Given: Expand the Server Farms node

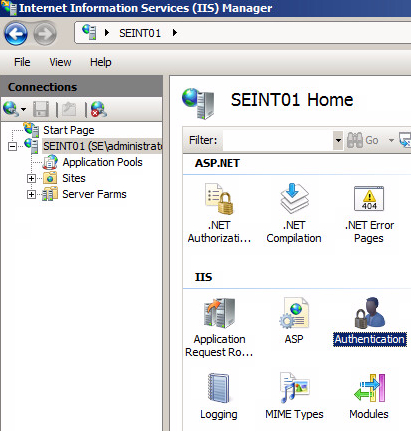Looking at the screenshot, I should tap(31, 194).
